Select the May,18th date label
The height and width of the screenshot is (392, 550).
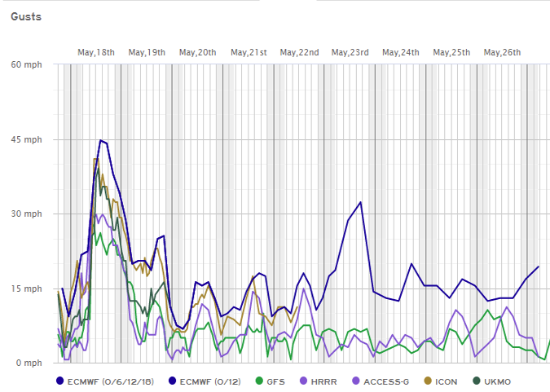click(95, 52)
